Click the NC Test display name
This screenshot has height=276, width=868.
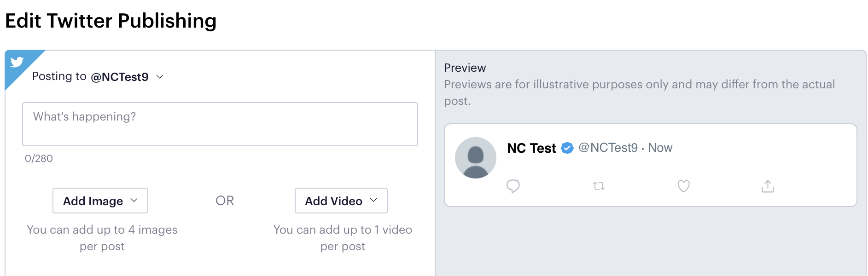(x=531, y=148)
